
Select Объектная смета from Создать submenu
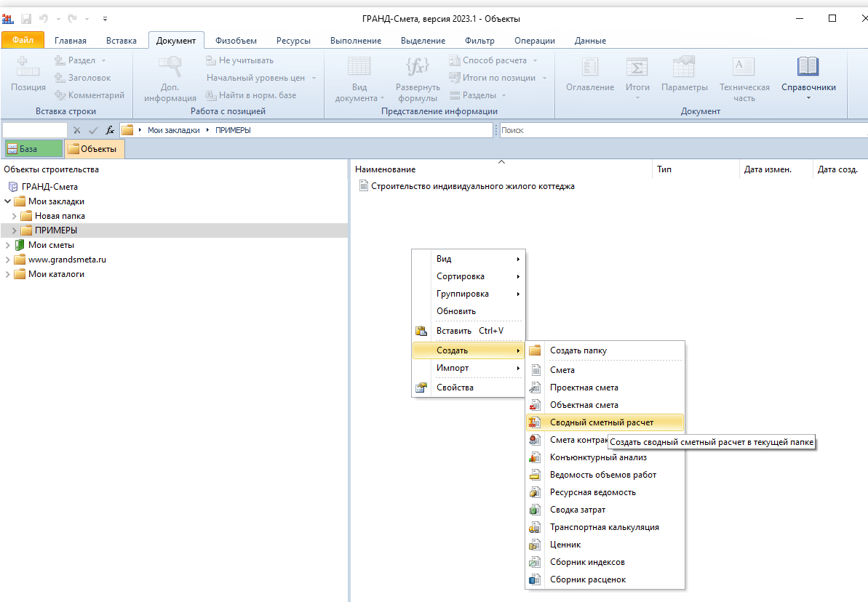pos(605,405)
